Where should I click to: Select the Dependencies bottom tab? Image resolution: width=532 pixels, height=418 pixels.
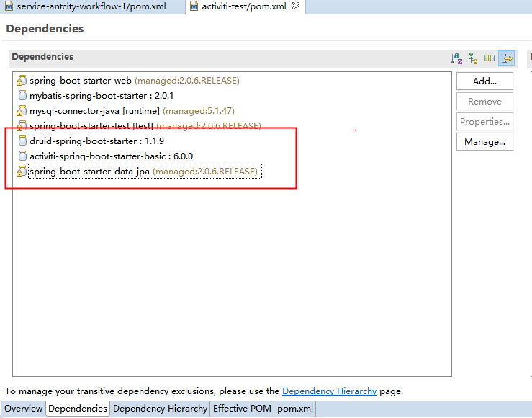click(x=78, y=408)
